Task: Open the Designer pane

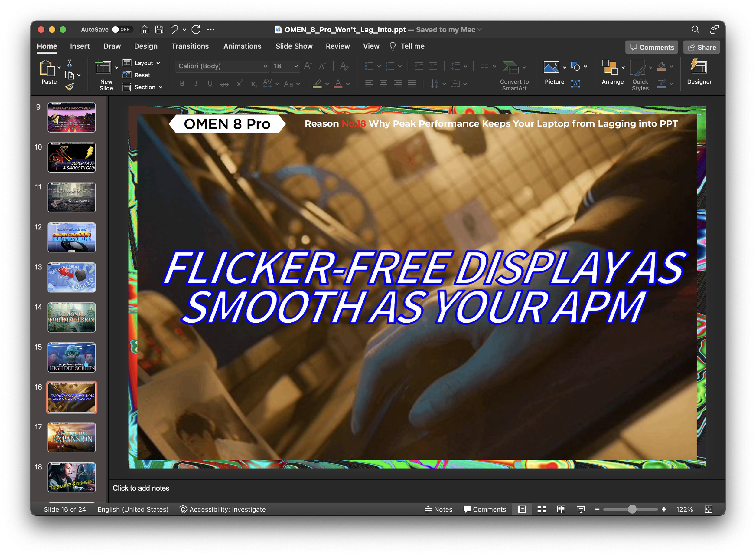Action: 699,72
